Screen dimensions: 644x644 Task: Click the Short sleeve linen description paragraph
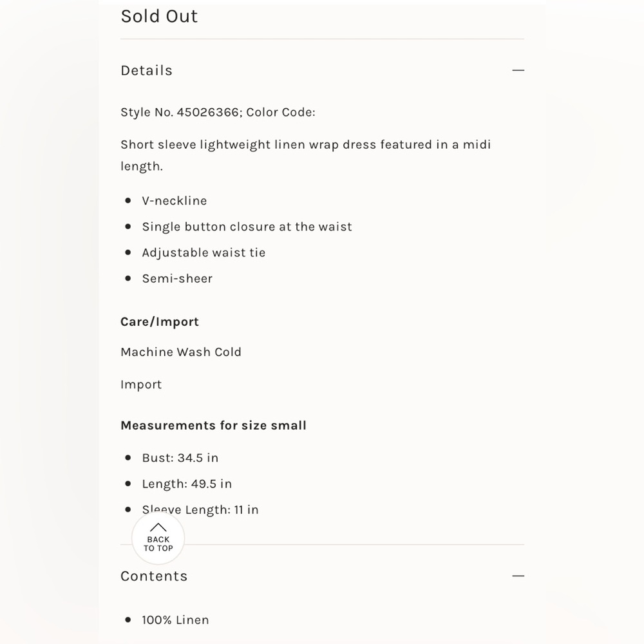pyautogui.click(x=305, y=155)
